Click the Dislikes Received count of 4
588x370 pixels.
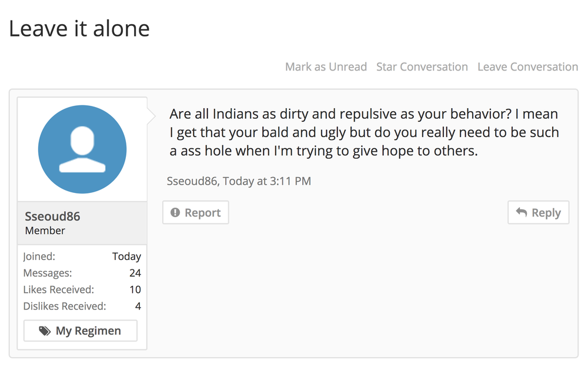pyautogui.click(x=138, y=306)
